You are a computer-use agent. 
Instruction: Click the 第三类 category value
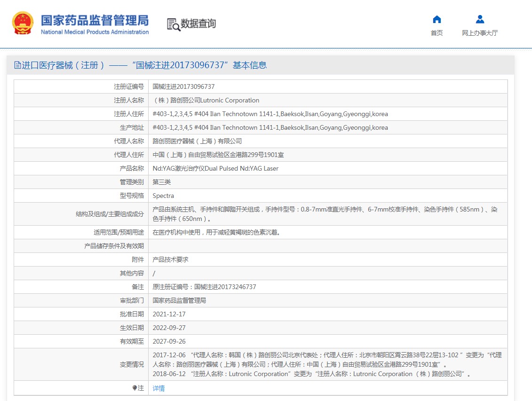click(x=161, y=182)
